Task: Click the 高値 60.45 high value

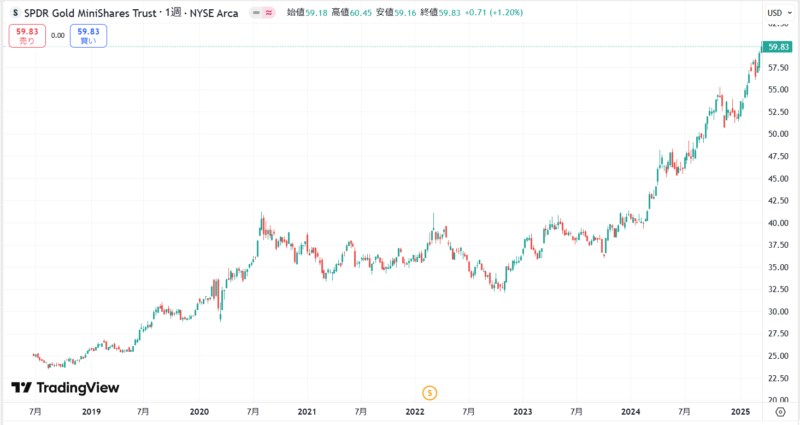Action: [352, 13]
